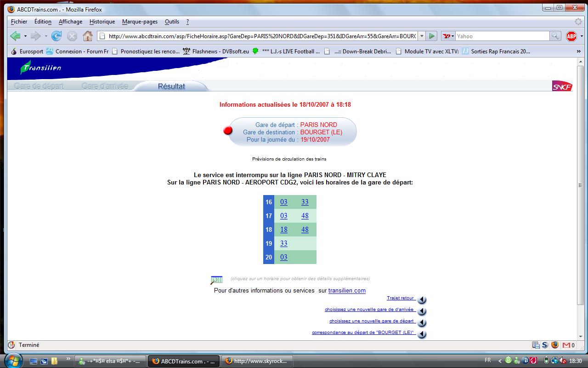Open the transilien.com link
This screenshot has width=588, height=368.
click(x=347, y=290)
